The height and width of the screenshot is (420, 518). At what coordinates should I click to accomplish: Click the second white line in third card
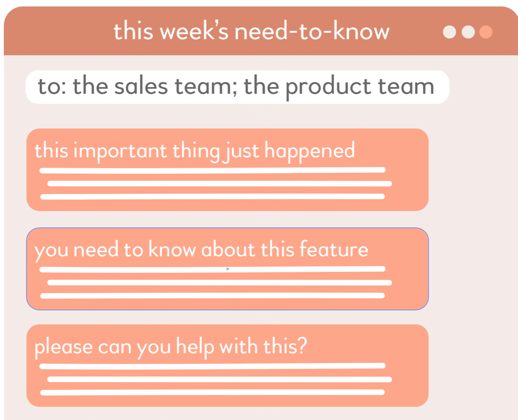point(219,379)
